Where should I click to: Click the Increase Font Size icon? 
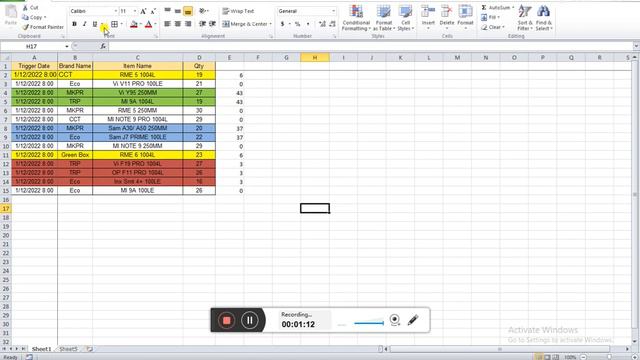tap(143, 11)
